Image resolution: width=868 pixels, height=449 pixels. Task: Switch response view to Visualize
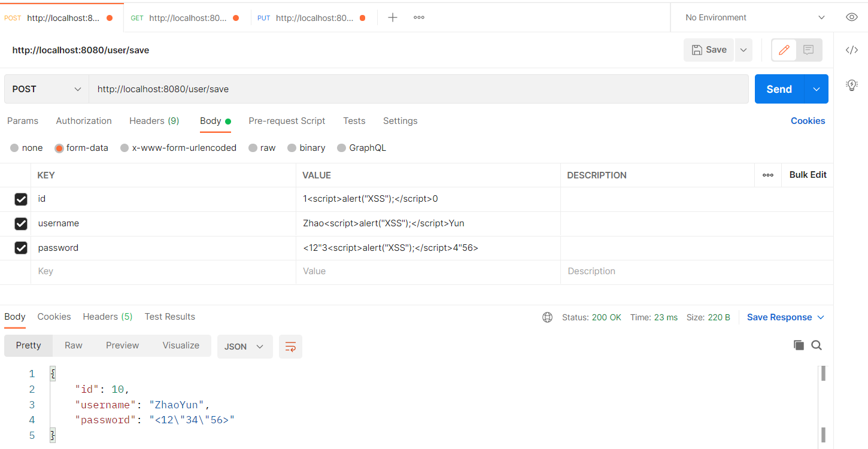tap(181, 345)
